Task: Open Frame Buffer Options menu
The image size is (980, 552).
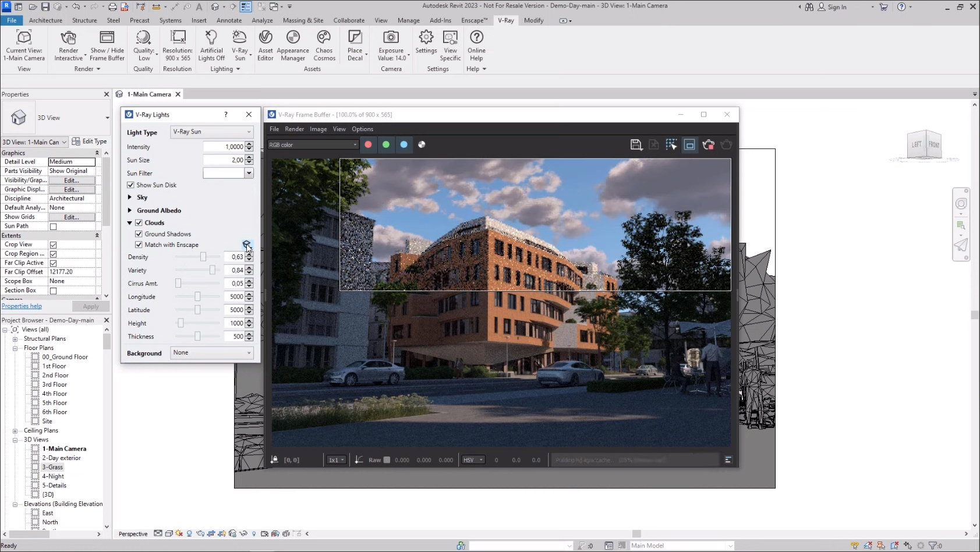Action: pyautogui.click(x=362, y=129)
